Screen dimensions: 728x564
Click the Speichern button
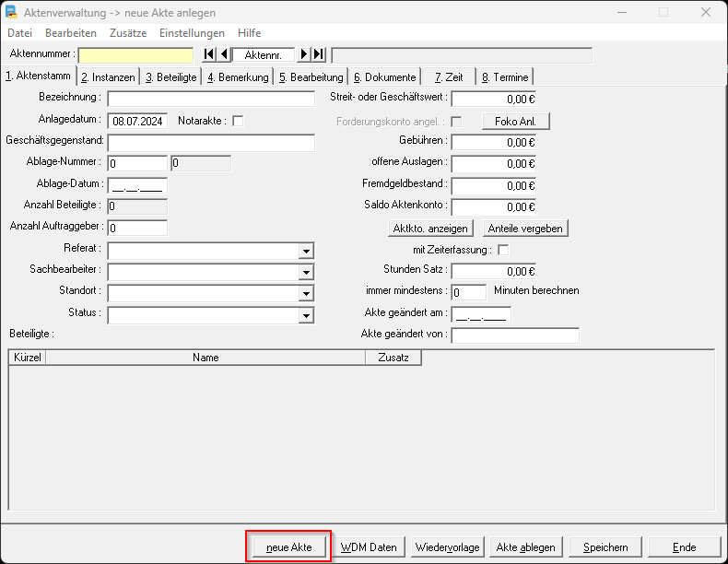tap(605, 547)
